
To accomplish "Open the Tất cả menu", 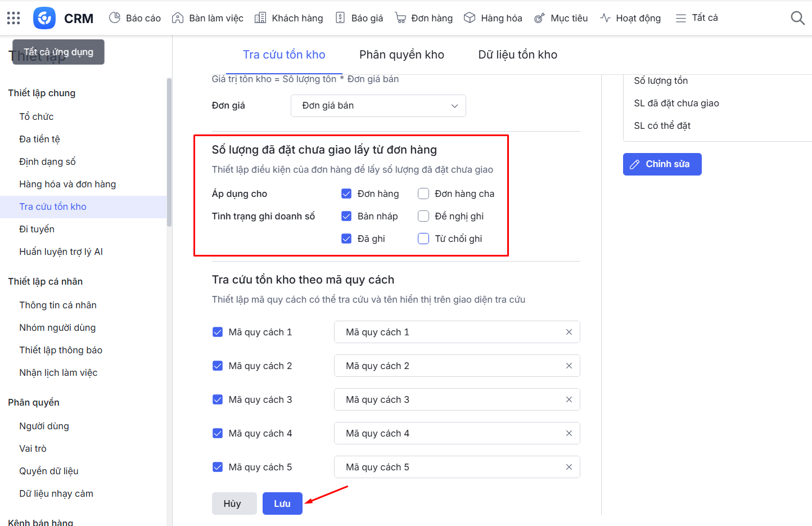I will click(697, 18).
